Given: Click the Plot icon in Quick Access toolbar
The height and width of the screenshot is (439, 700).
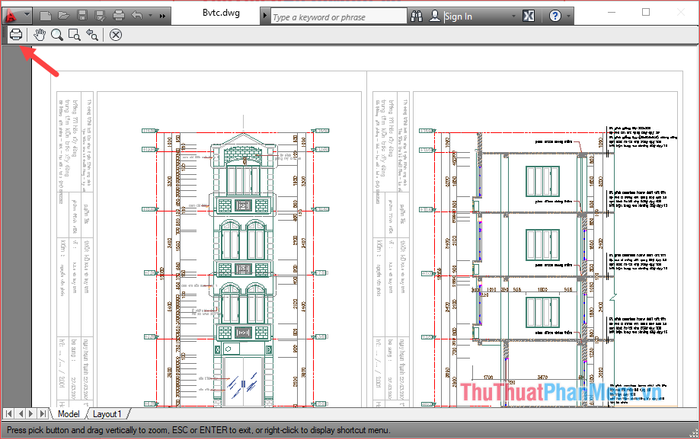Looking at the screenshot, I should coord(119,16).
